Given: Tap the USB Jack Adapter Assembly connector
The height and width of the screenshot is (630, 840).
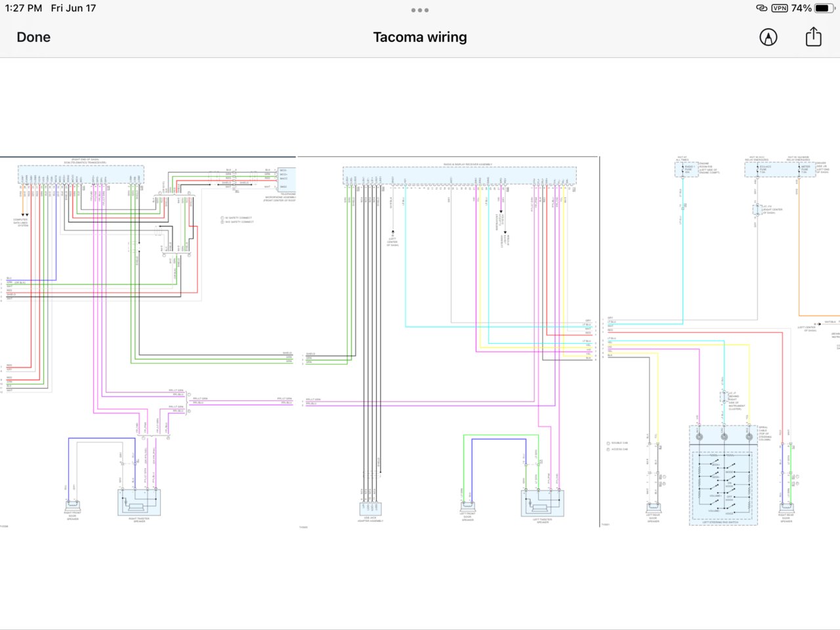Looking at the screenshot, I should [x=371, y=508].
